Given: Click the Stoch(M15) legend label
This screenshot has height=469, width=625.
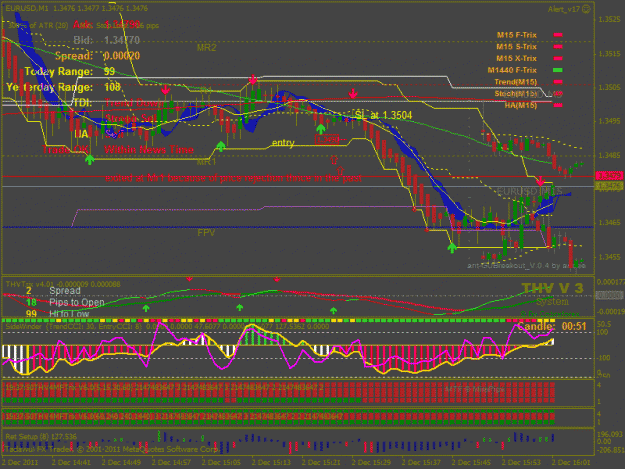Looking at the screenshot, I should (x=516, y=94).
